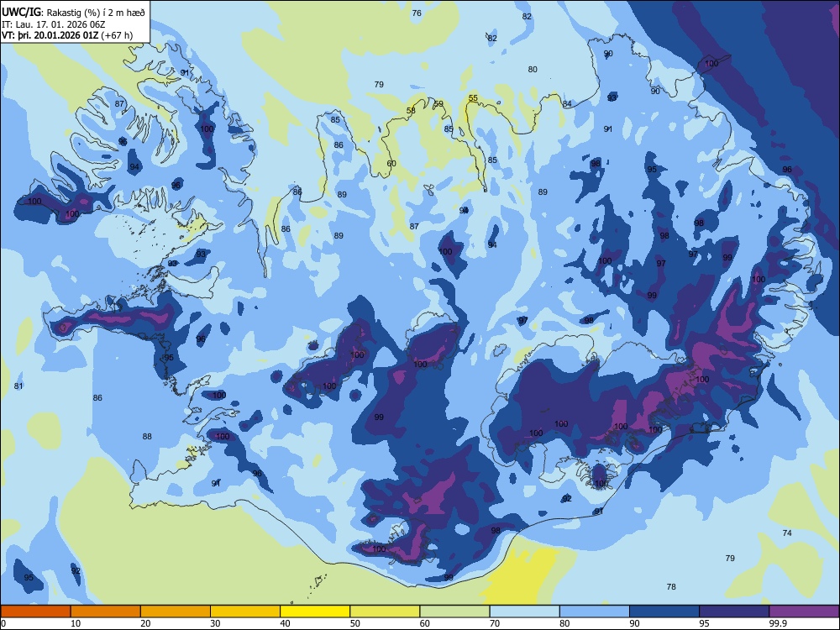Click the dark orange 0–10 legend swatch
Viewport: 840px width, 630px height.
pos(35,612)
